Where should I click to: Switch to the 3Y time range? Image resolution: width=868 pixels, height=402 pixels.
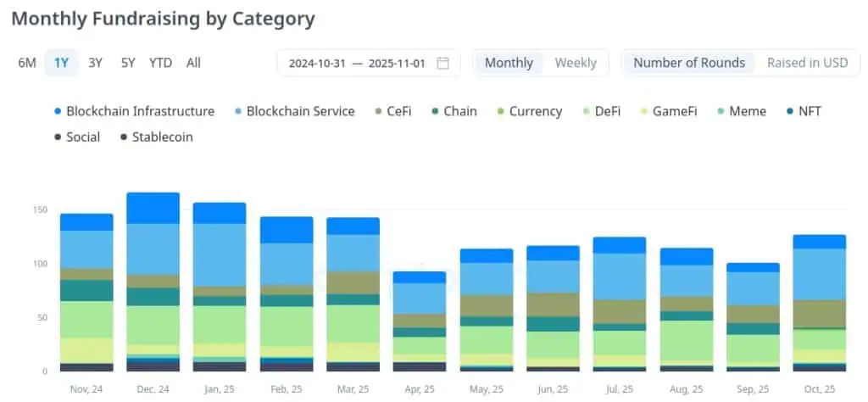[x=96, y=63]
